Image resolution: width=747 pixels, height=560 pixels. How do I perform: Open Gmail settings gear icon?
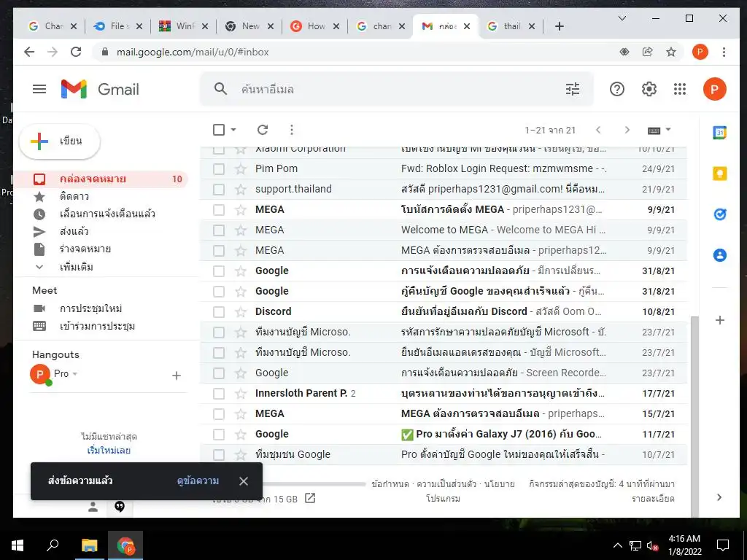tap(649, 89)
